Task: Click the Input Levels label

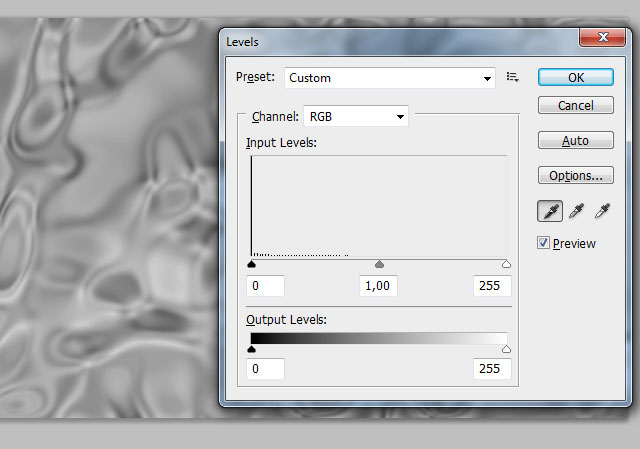Action: pos(281,143)
